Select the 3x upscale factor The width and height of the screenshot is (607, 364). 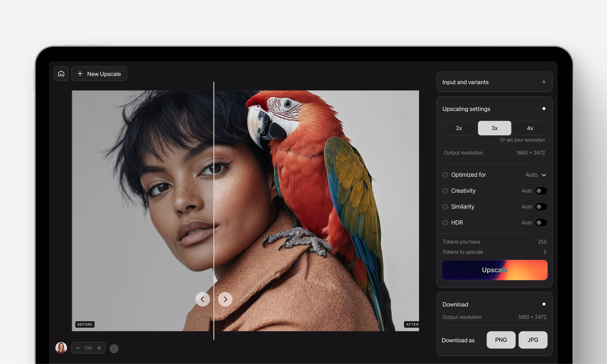495,128
